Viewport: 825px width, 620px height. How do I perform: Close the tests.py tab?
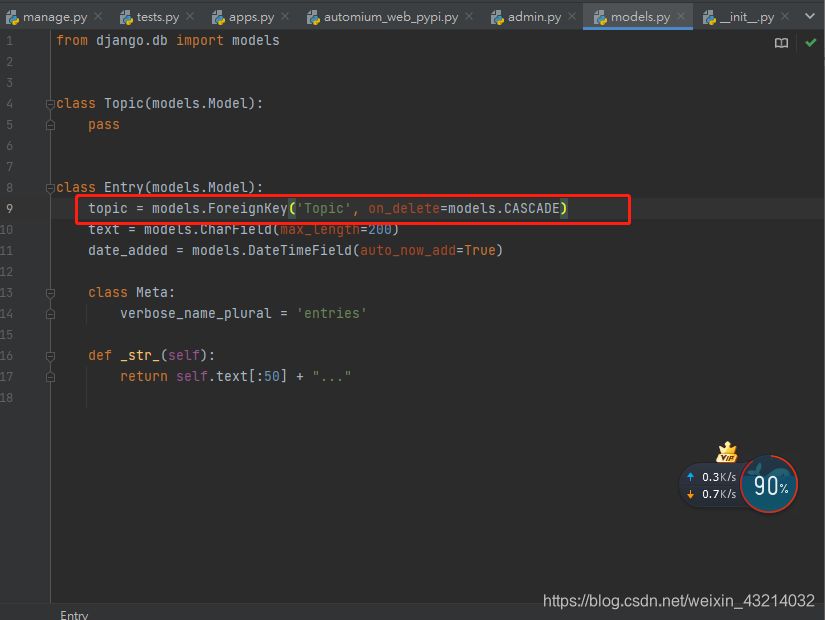coord(190,16)
